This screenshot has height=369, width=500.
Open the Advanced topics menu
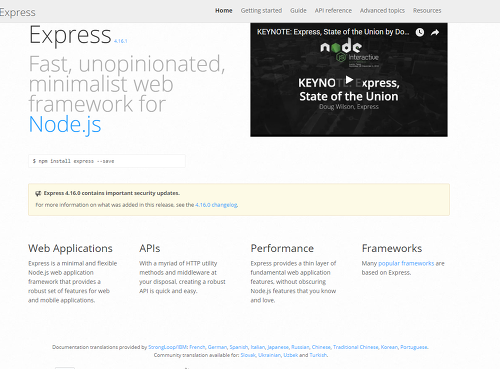click(x=382, y=11)
